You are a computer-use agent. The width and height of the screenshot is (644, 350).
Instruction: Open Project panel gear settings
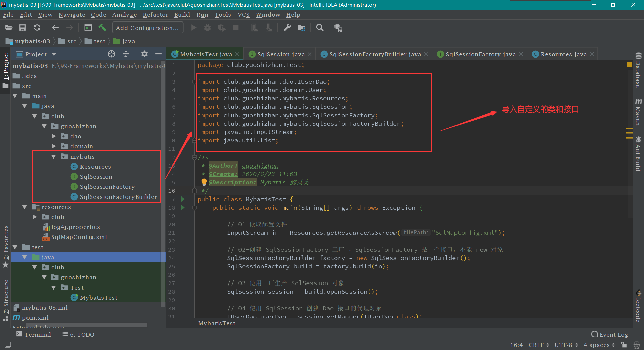(144, 54)
